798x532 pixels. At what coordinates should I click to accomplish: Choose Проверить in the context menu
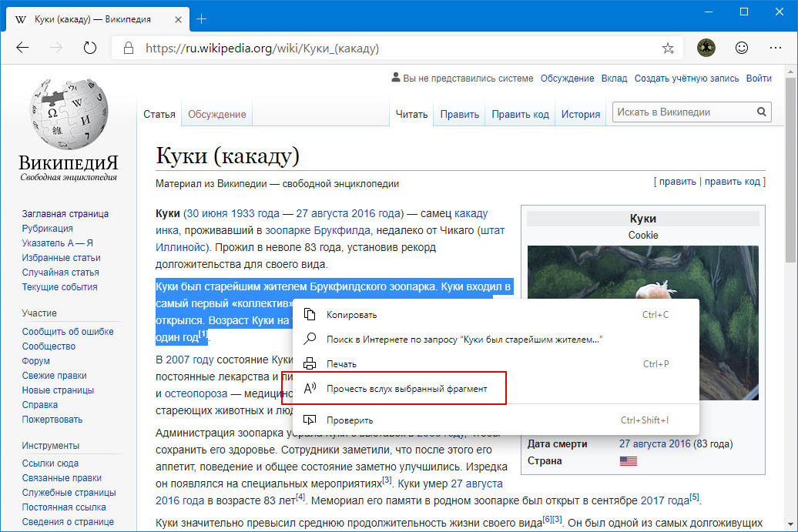[x=496, y=420]
